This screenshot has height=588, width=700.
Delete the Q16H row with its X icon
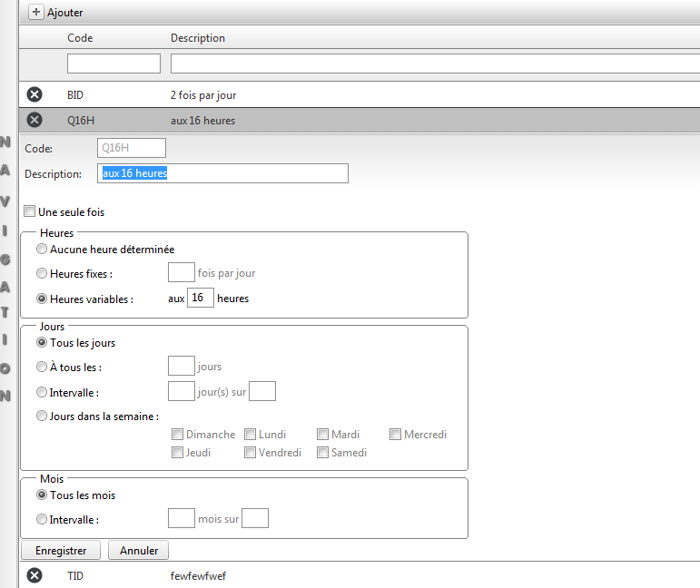pos(35,120)
